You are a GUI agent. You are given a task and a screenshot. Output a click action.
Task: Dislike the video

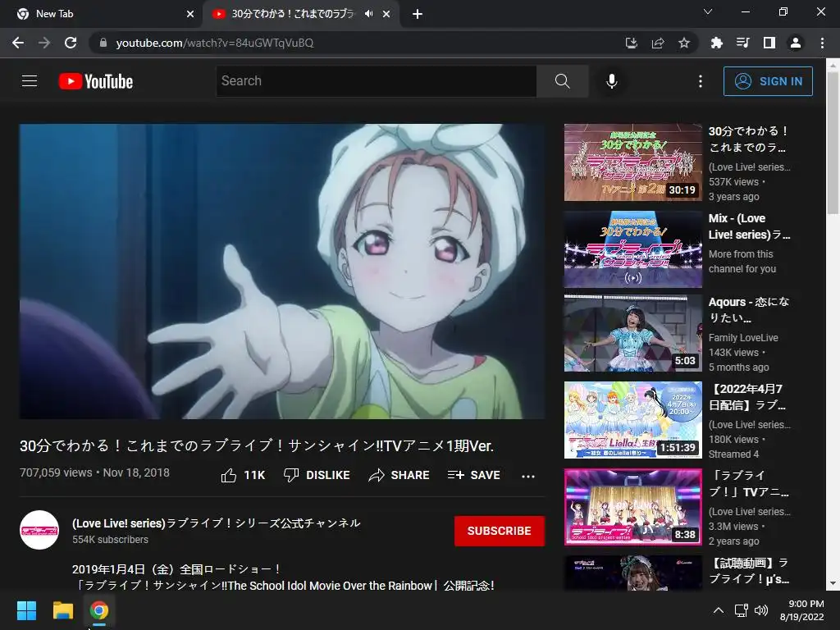(x=317, y=475)
